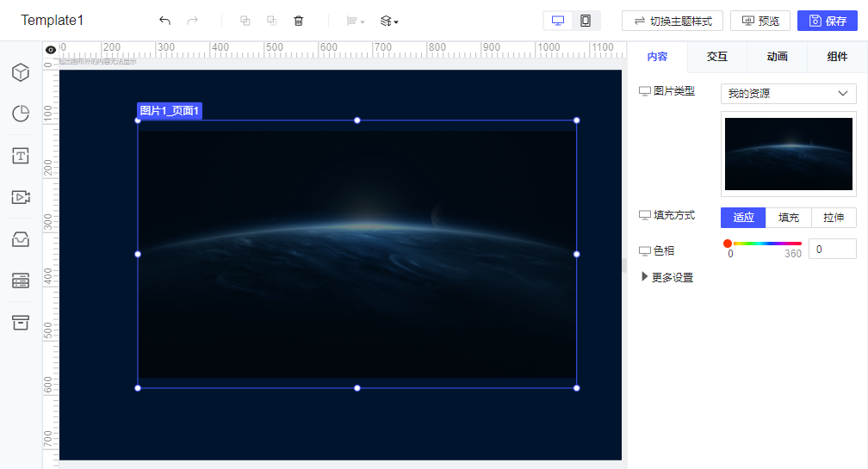The height and width of the screenshot is (469, 868).
Task: Click the delete trash icon
Action: point(299,21)
